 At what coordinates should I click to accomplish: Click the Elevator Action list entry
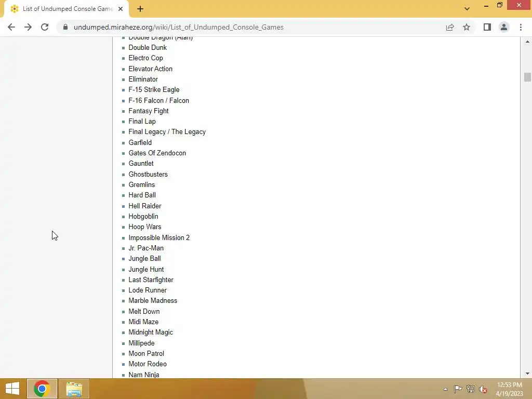[150, 69]
